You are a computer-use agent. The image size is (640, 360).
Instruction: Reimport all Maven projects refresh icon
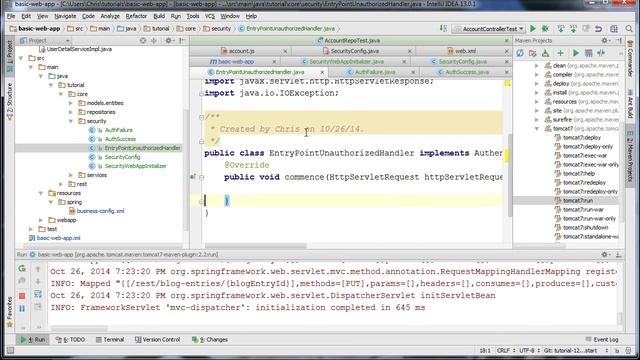click(x=520, y=53)
